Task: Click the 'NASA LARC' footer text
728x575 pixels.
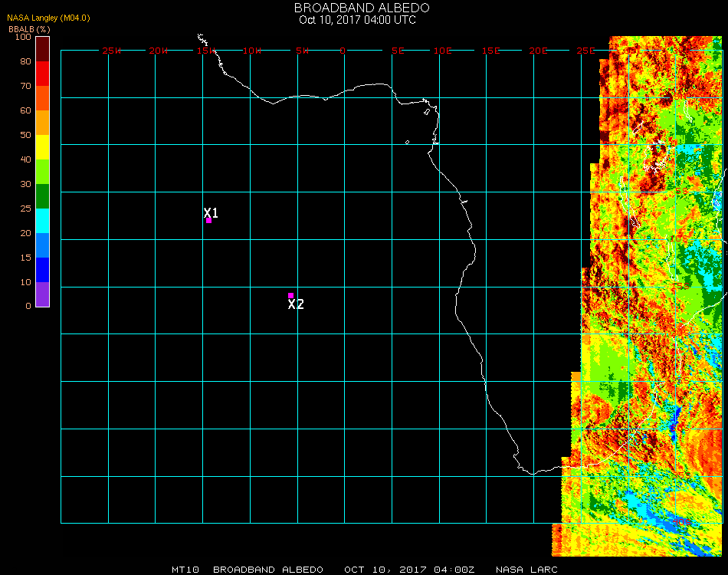Action: (x=526, y=570)
